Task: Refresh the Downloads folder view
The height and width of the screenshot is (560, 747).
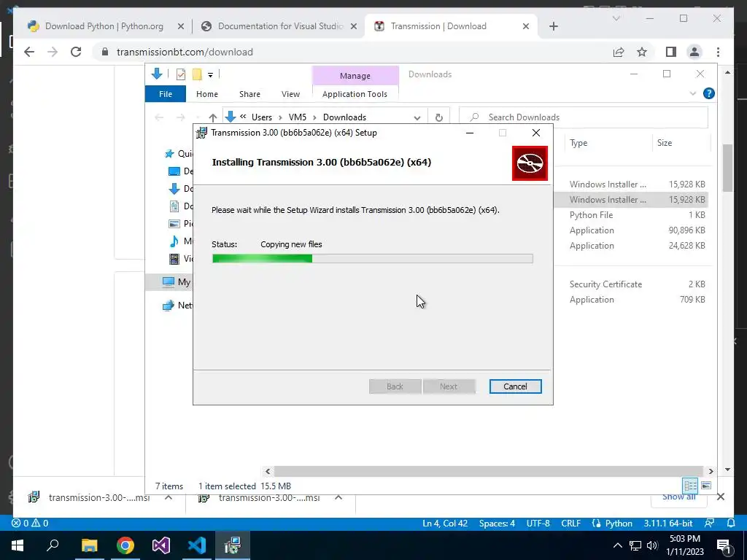Action: pos(438,117)
